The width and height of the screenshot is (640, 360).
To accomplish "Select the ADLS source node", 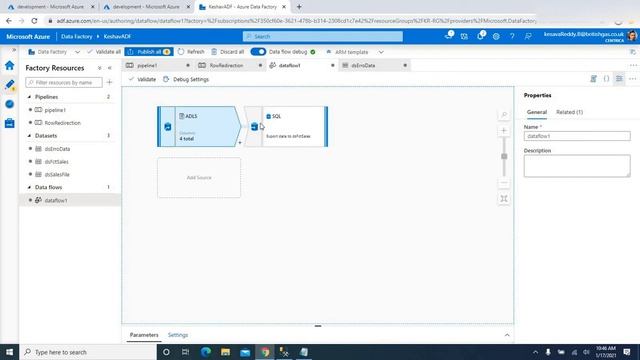I will point(199,127).
